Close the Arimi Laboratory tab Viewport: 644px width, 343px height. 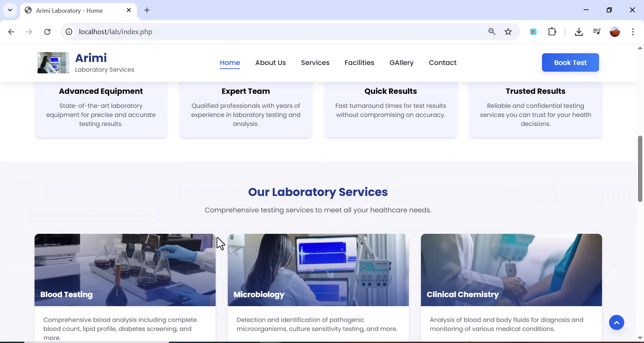129,10
